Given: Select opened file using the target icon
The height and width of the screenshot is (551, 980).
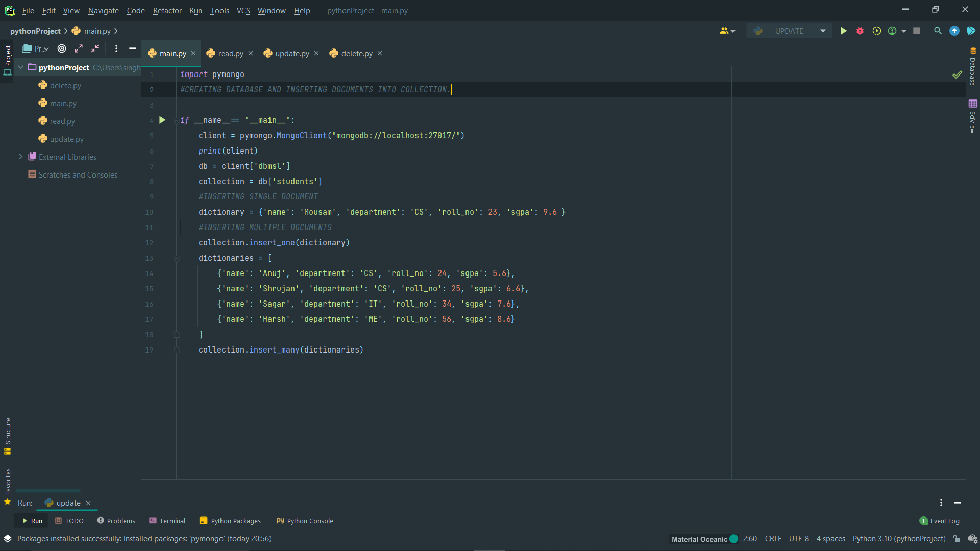Looking at the screenshot, I should coord(62,48).
